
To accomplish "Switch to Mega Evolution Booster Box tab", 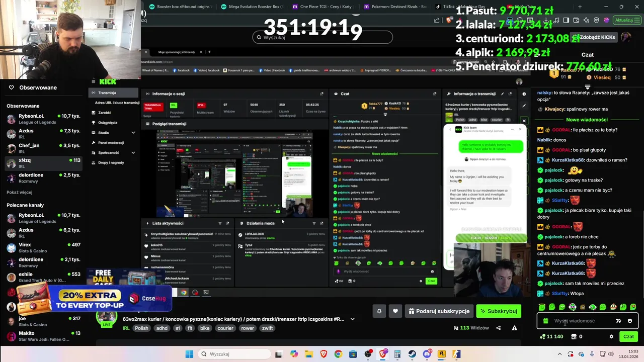I will pyautogui.click(x=252, y=7).
